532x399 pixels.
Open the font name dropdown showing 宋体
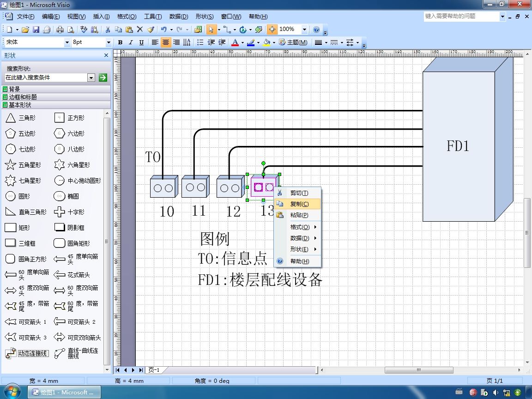pyautogui.click(x=67, y=42)
